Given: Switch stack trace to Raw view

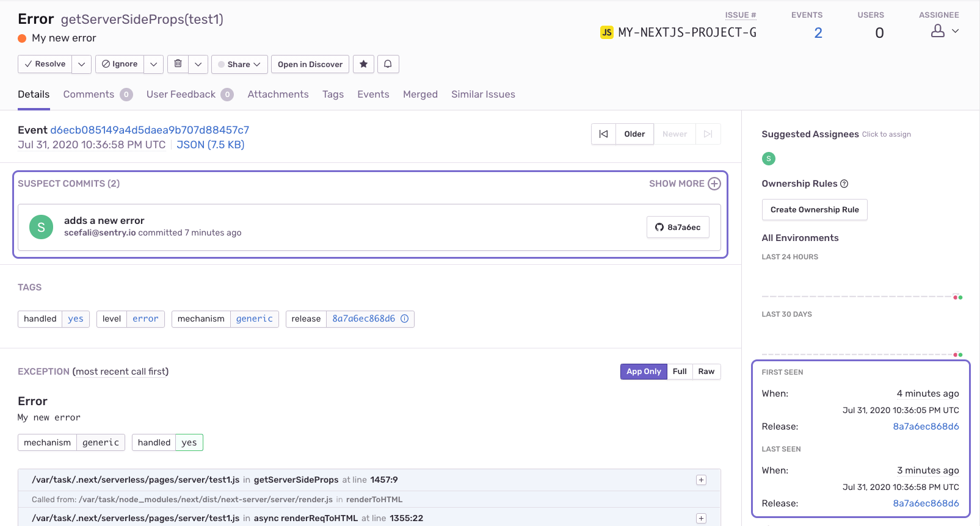Looking at the screenshot, I should point(706,372).
